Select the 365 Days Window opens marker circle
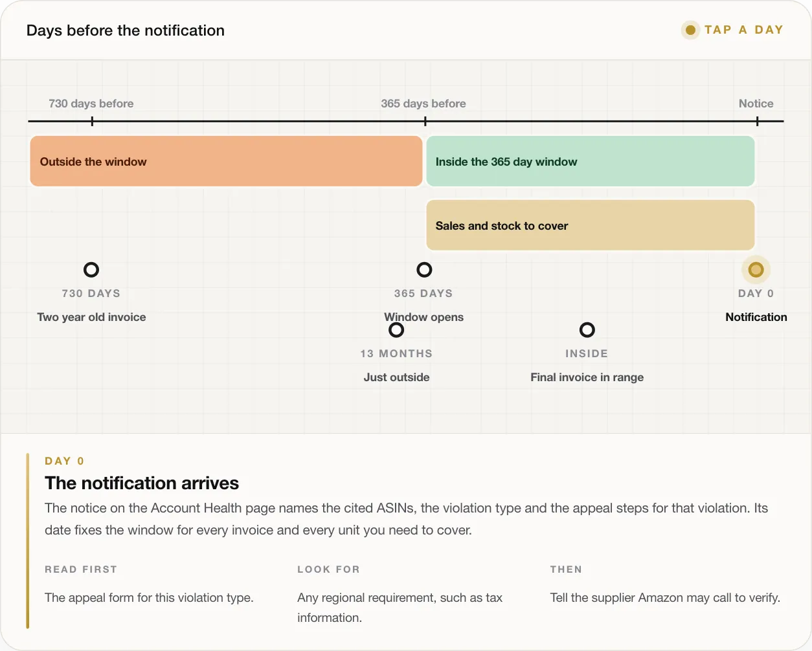Image resolution: width=812 pixels, height=651 pixels. 424,270
